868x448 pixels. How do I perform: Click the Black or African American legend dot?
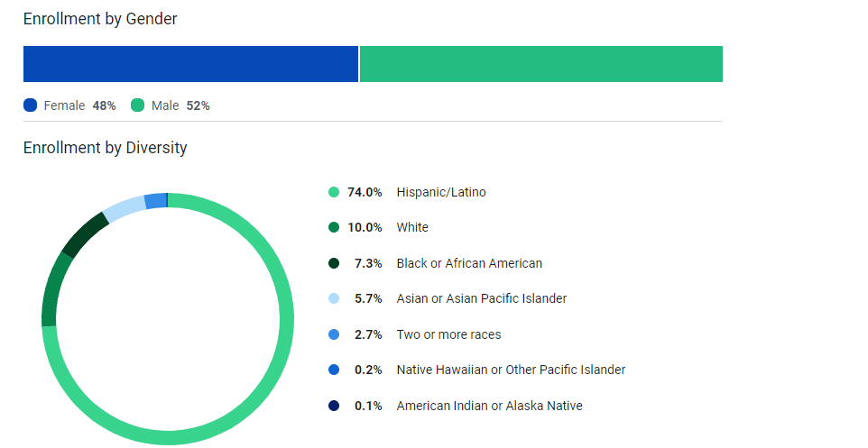(x=334, y=263)
